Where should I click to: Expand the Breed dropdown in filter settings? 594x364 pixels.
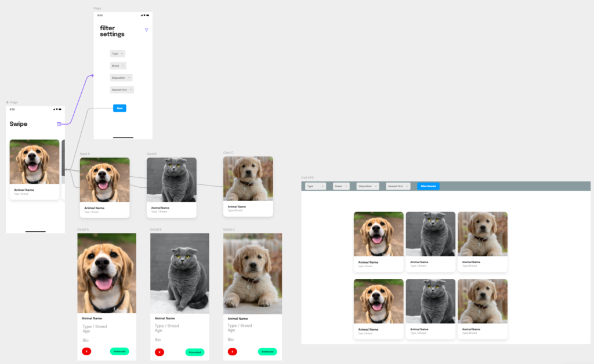tap(118, 65)
